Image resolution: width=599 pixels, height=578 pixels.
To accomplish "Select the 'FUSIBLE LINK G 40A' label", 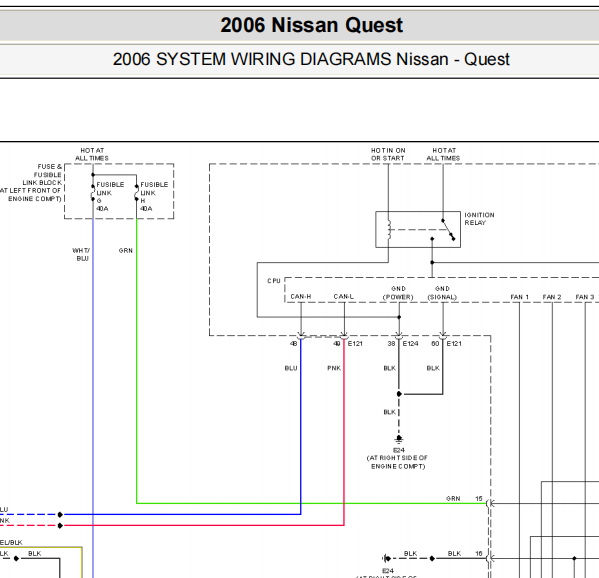I will tap(110, 196).
